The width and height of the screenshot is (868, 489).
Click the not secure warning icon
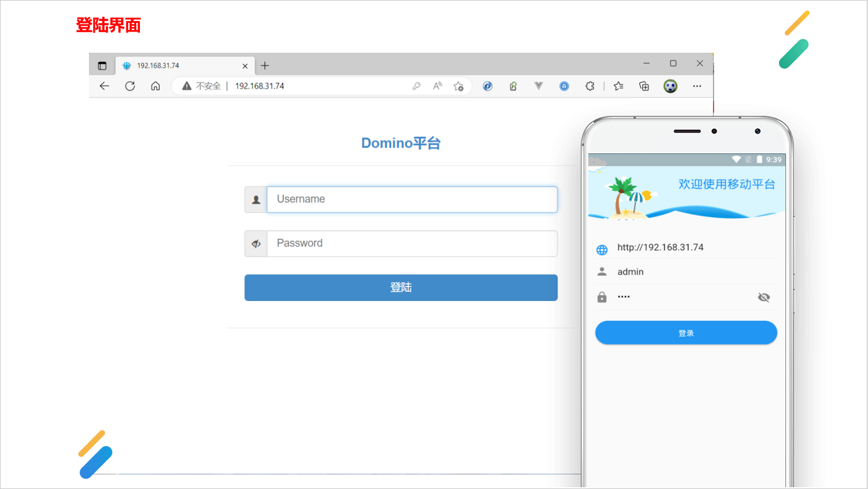click(x=187, y=86)
